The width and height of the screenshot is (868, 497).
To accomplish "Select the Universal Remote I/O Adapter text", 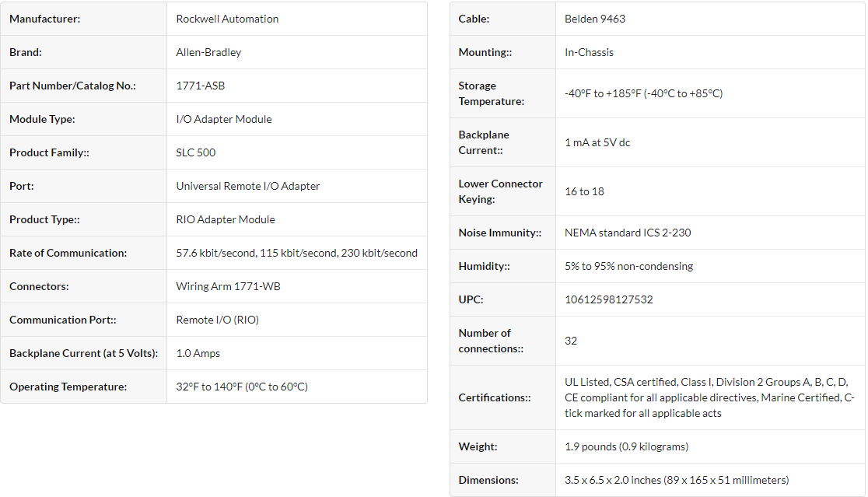I will pos(247,186).
